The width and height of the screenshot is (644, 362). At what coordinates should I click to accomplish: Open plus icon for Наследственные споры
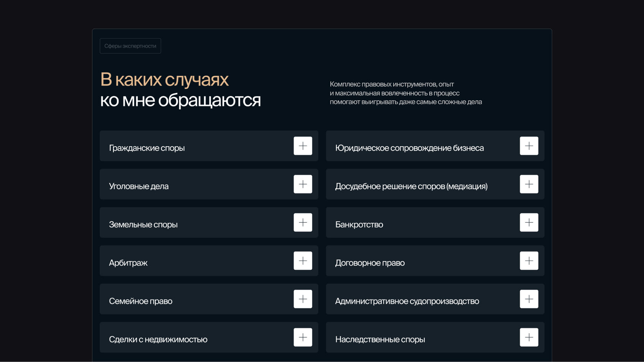click(529, 337)
